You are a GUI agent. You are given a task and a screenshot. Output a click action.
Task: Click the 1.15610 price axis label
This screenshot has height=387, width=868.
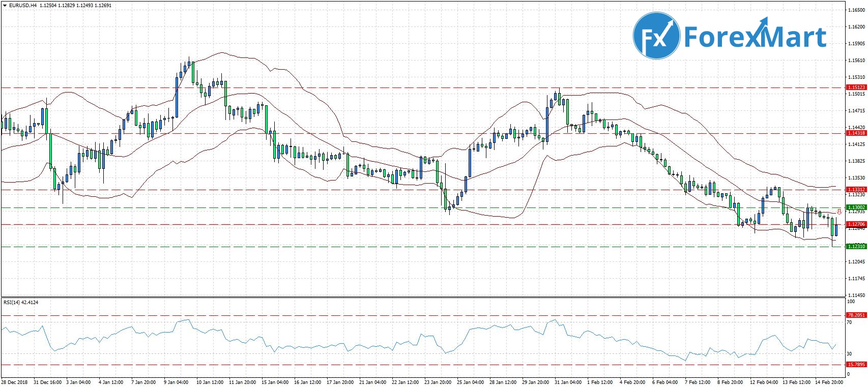pyautogui.click(x=857, y=61)
